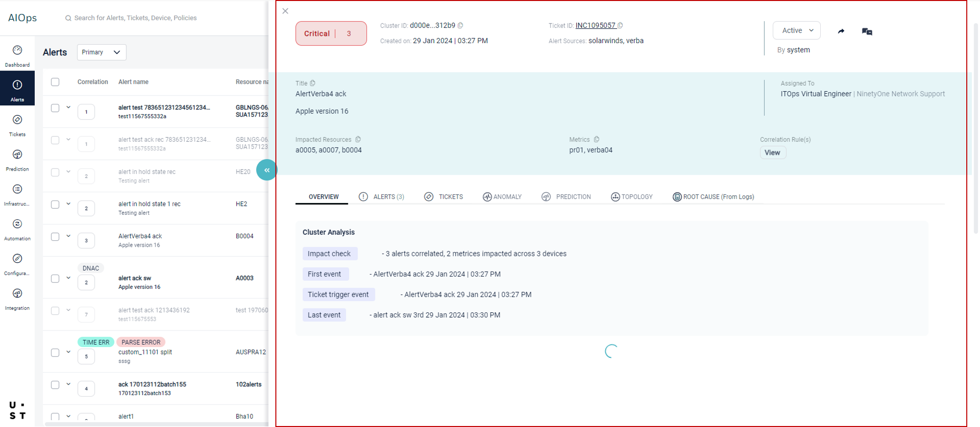This screenshot has width=980, height=427.
Task: Toggle the select-all alerts checkbox
Action: [55, 82]
